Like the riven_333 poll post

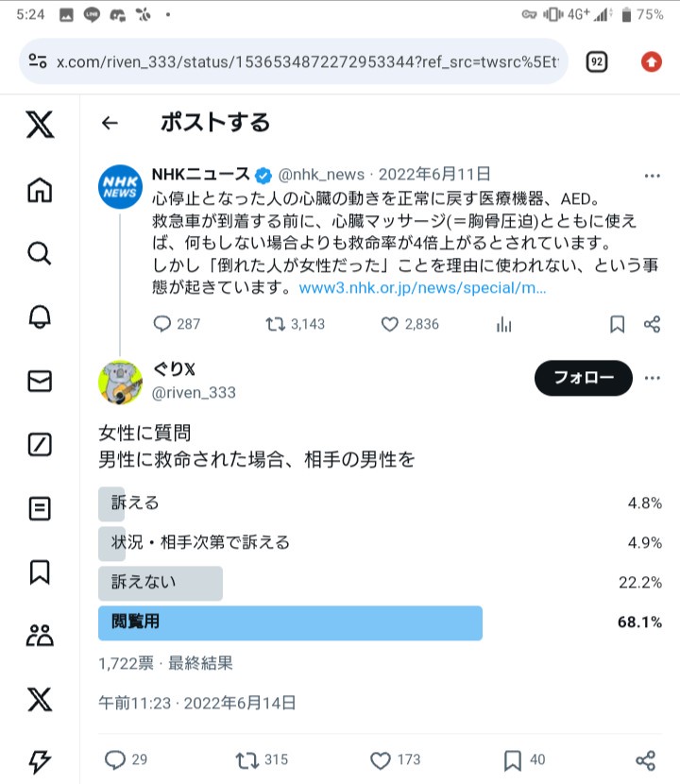(381, 759)
